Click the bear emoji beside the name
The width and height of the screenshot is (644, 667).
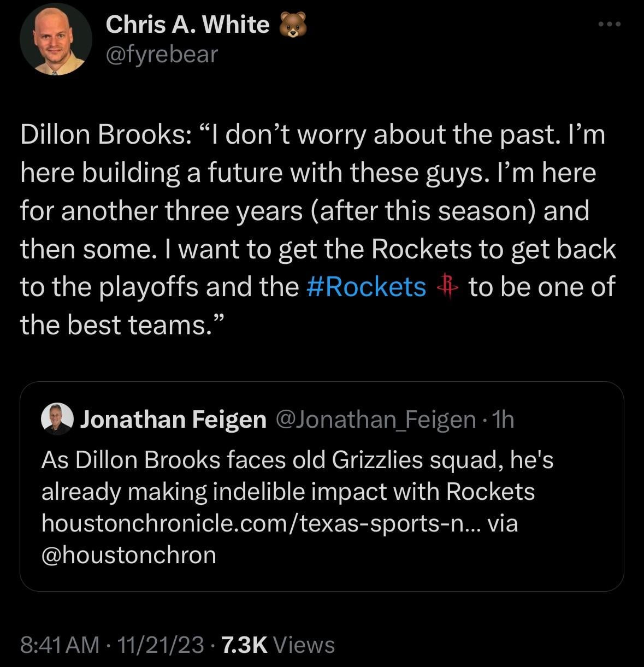(293, 26)
